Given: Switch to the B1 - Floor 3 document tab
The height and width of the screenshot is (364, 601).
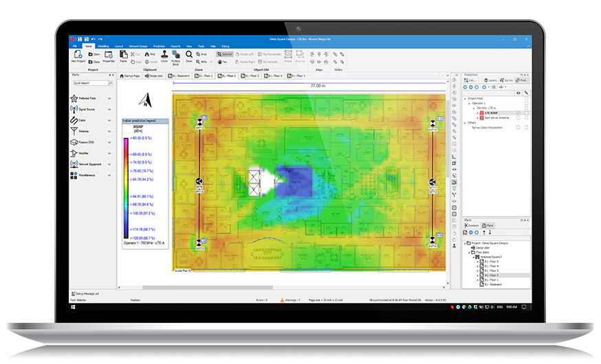Looking at the screenshot, I should tap(250, 76).
